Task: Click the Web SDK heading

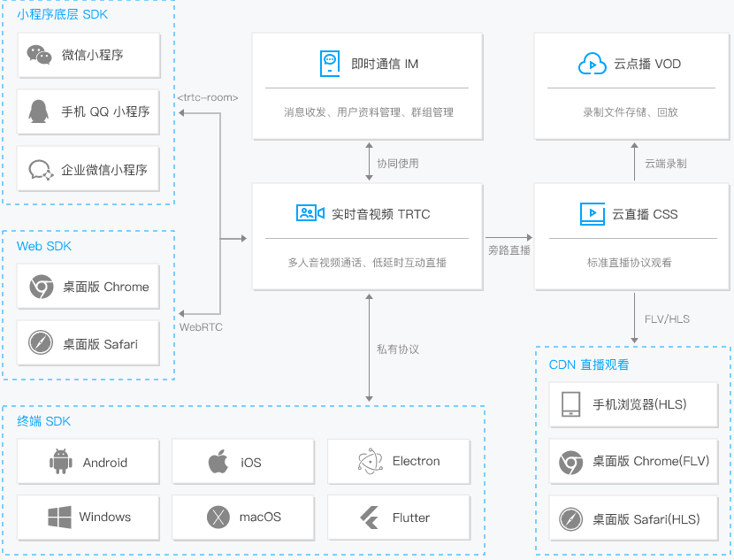Action: [44, 246]
